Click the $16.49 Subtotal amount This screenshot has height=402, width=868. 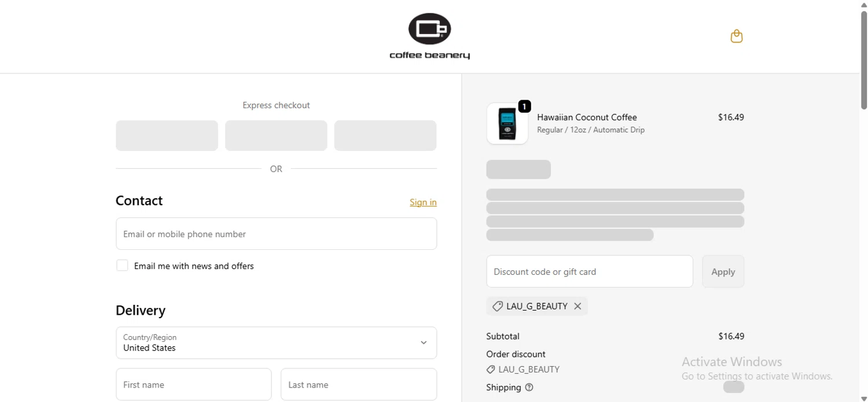731,336
